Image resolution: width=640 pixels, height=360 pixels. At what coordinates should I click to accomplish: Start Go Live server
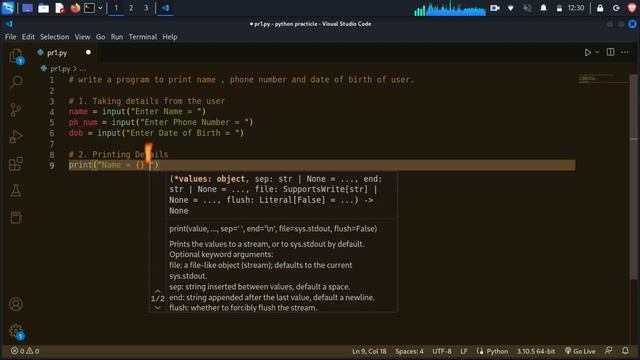pyautogui.click(x=580, y=351)
